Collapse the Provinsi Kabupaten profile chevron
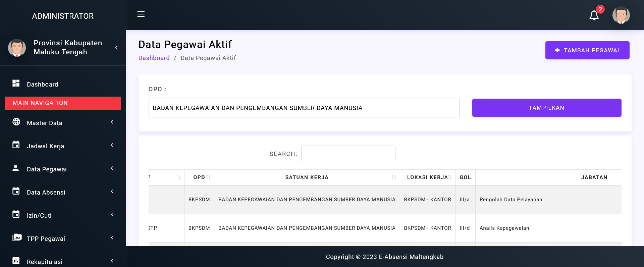This screenshot has width=644, height=267. click(116, 48)
